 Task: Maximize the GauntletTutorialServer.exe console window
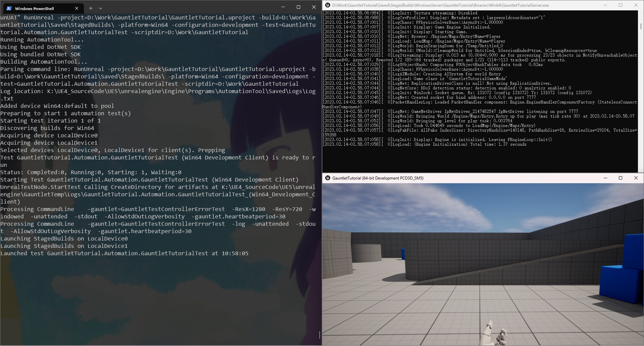pyautogui.click(x=621, y=5)
